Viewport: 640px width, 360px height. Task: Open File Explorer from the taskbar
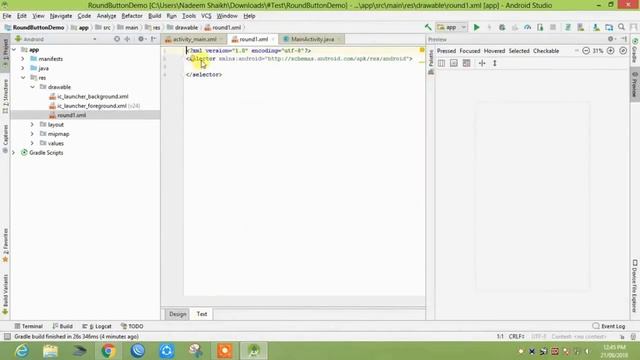(50, 351)
